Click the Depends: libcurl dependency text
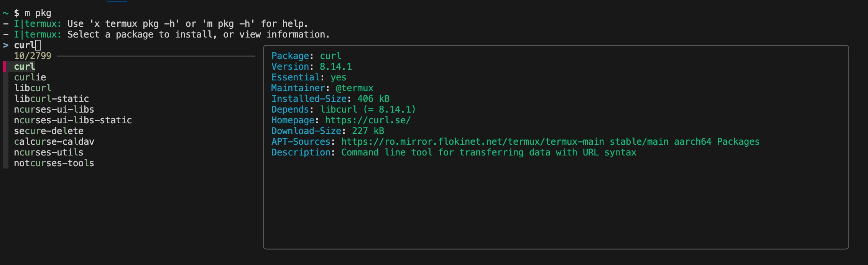The height and width of the screenshot is (265, 868). [343, 109]
